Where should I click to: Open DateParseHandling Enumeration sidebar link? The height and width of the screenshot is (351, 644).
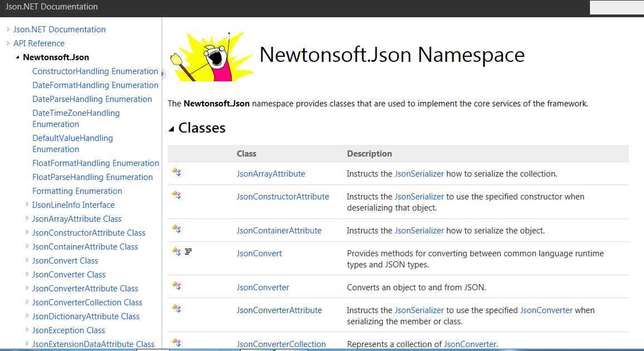92,99
